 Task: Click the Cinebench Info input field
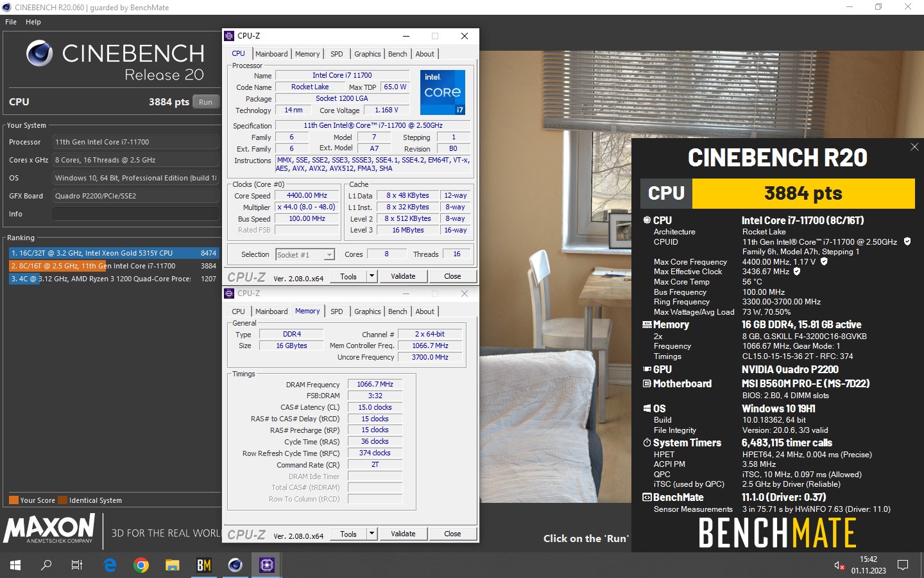coord(135,214)
